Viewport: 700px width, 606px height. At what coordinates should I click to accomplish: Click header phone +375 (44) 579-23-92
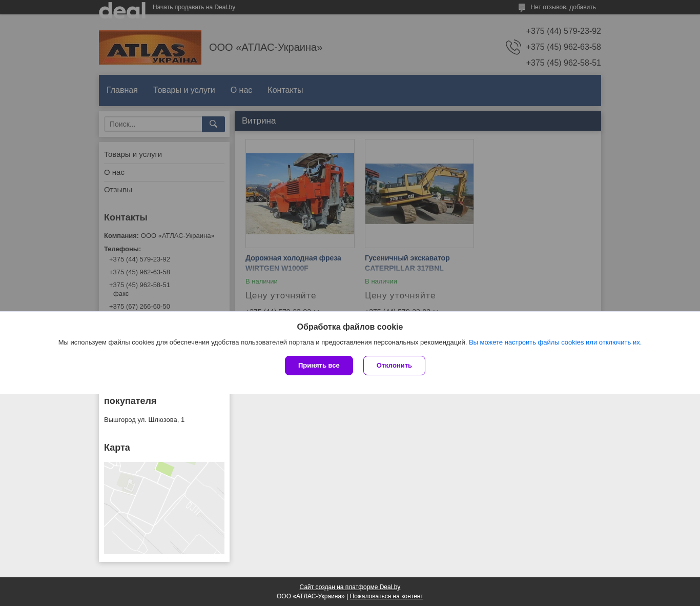(563, 31)
